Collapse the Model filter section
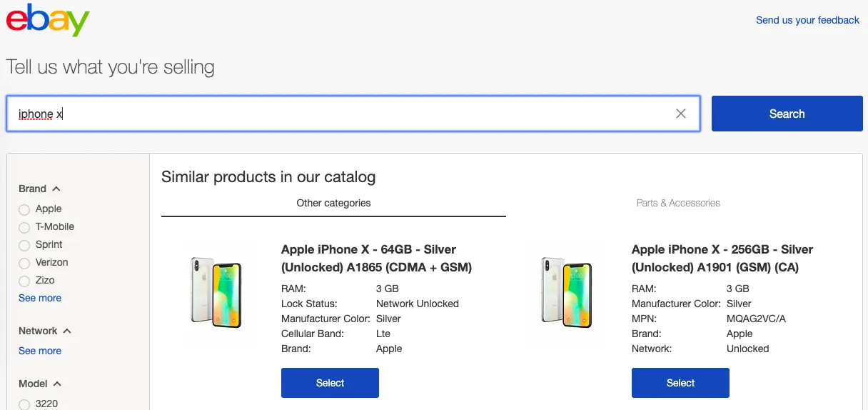 [57, 384]
